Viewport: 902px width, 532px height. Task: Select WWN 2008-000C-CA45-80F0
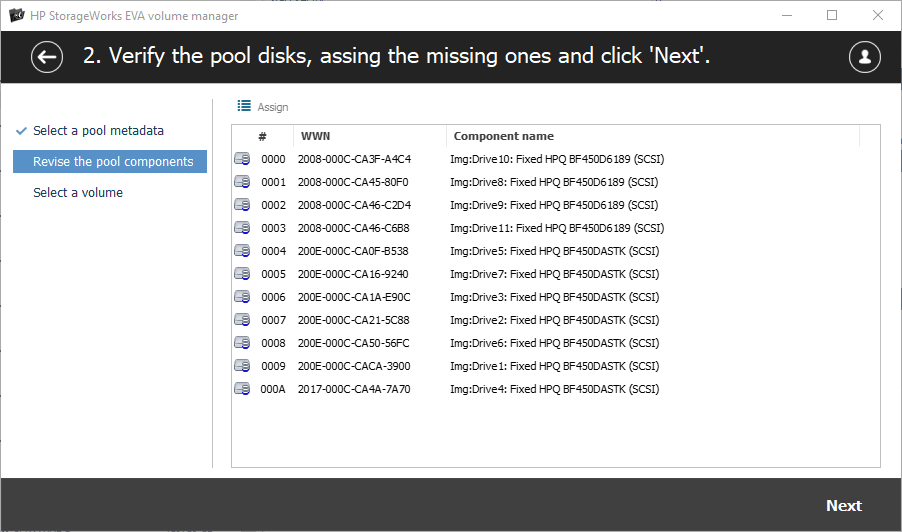coord(353,182)
